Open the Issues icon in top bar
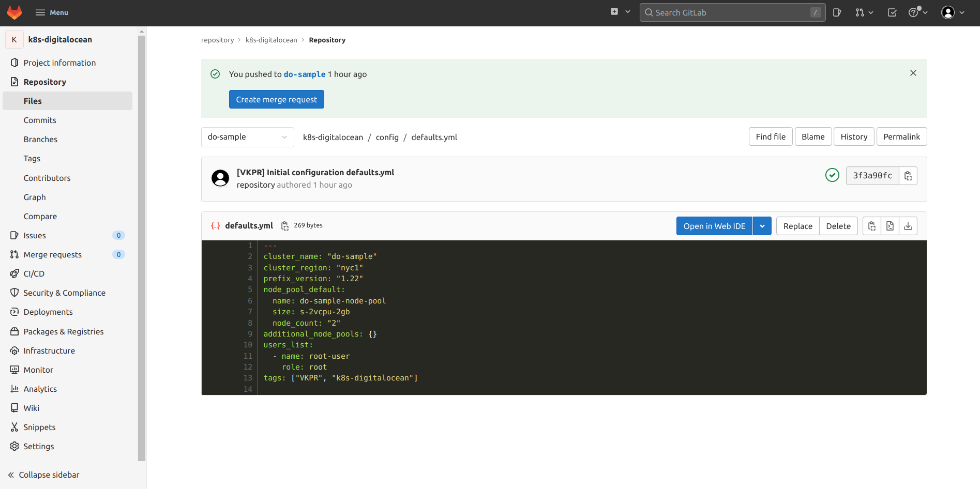Screen dimensions: 980x489 pyautogui.click(x=837, y=12)
